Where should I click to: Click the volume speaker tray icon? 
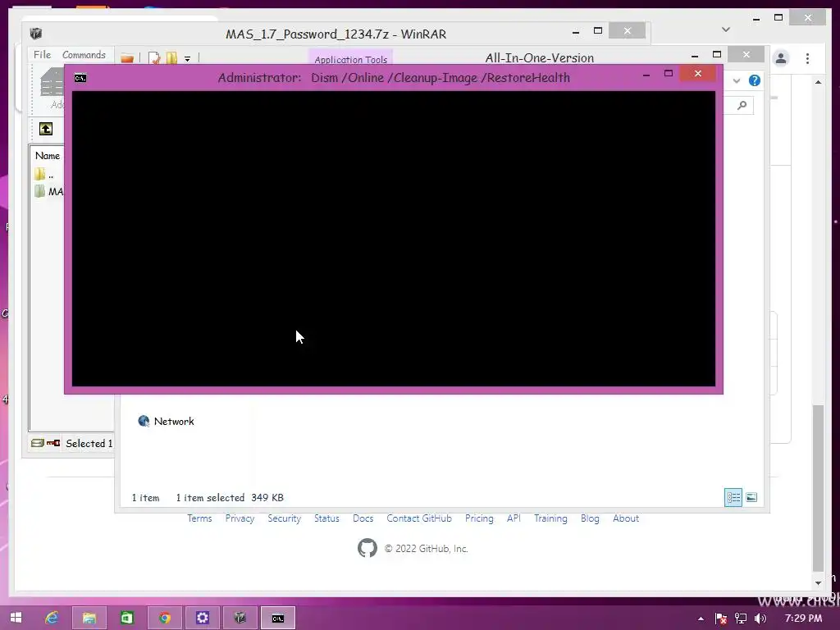tap(760, 619)
